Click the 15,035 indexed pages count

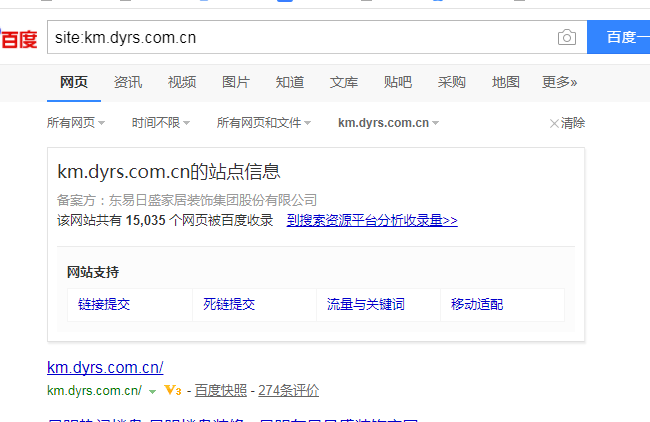146,220
